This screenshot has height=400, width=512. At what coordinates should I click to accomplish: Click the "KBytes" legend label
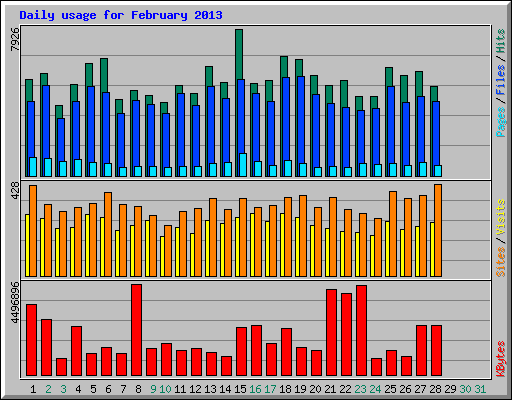500,359
